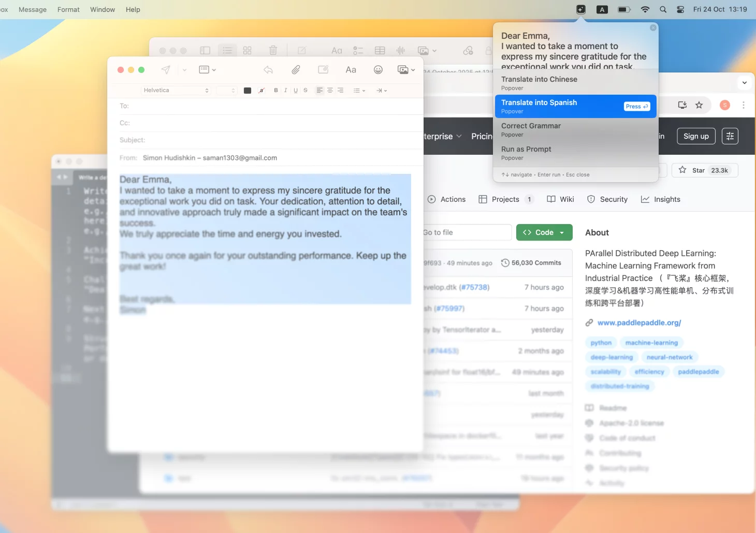Click the Aa format toolbar icon

pos(351,70)
